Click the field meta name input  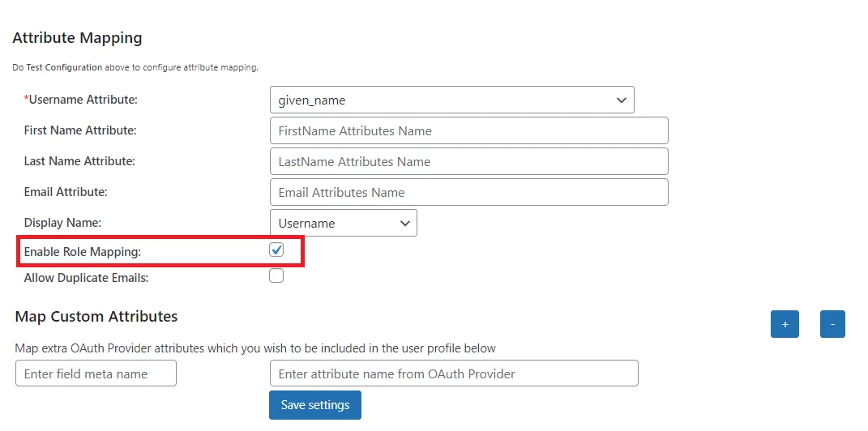[96, 373]
